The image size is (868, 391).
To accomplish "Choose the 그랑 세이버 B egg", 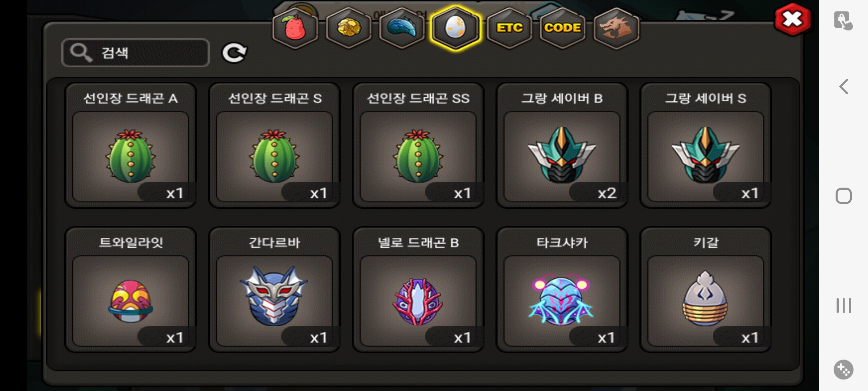I will (562, 146).
